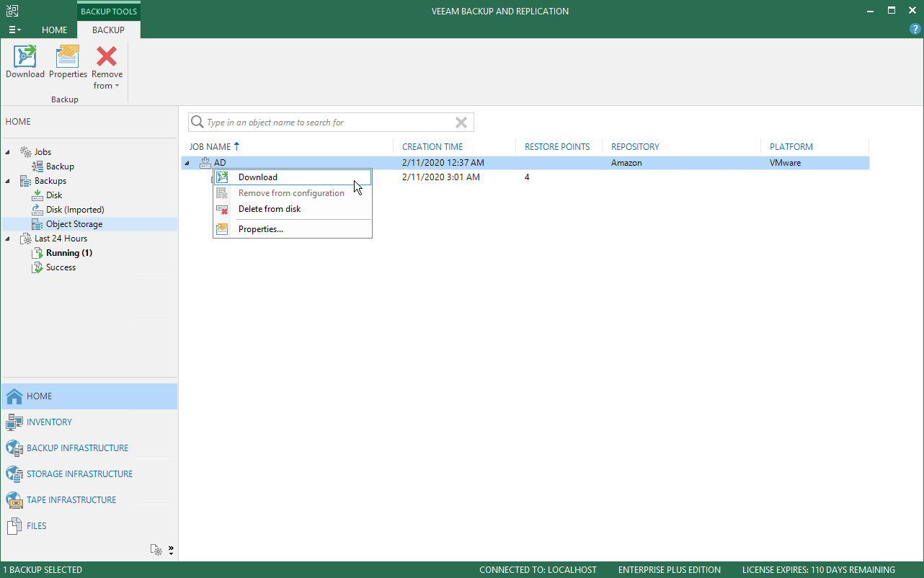Select Backup under Jobs in the tree
Screen dimensions: 924x578
(60, 166)
